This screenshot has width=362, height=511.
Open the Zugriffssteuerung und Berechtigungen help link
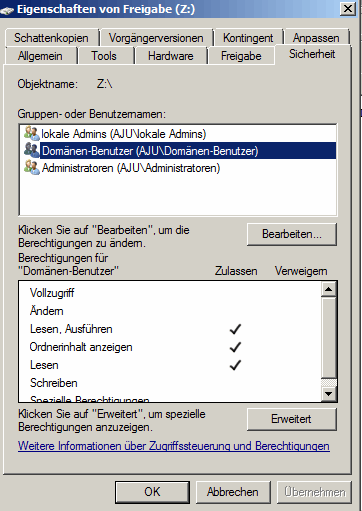tap(174, 446)
